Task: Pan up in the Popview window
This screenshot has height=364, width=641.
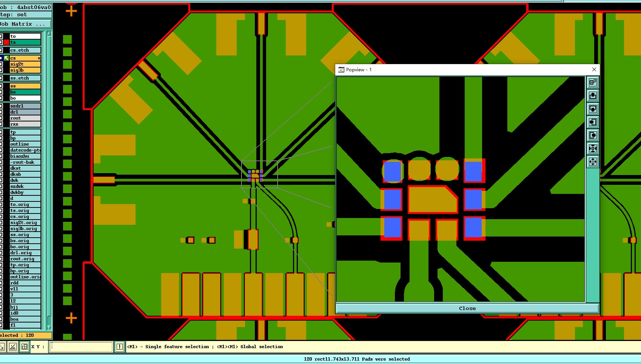Action: (593, 96)
